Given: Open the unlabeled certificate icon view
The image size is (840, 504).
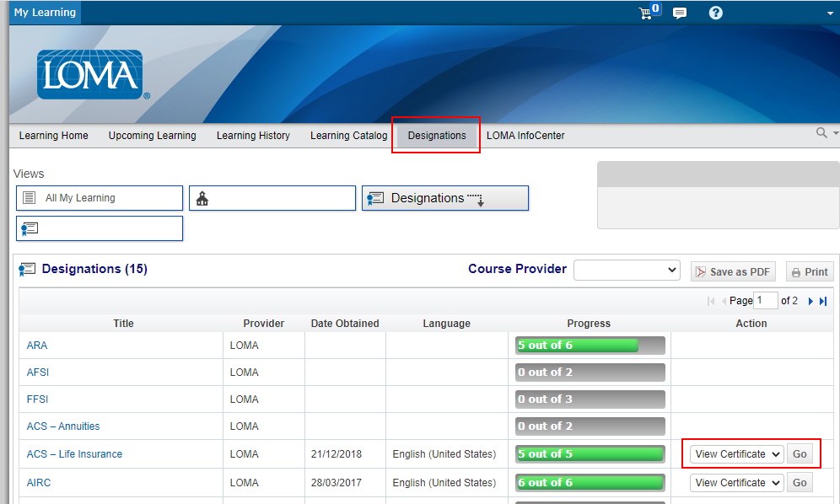Looking at the screenshot, I should point(100,228).
